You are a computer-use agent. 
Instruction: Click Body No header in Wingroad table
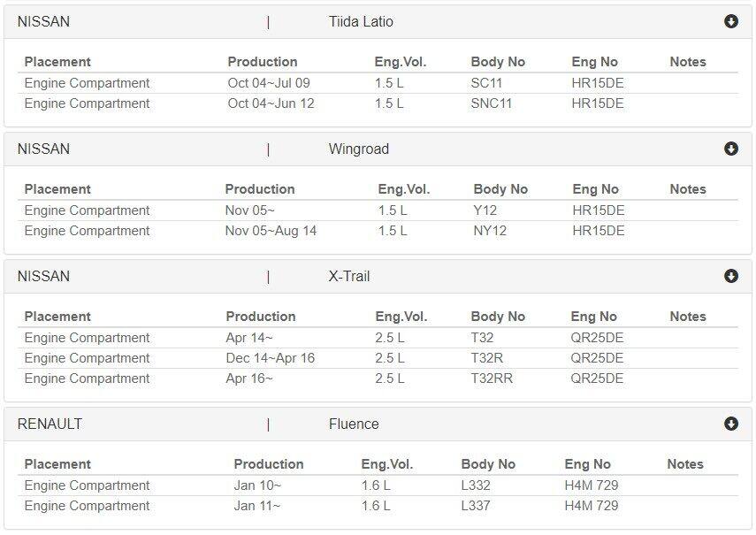[500, 189]
